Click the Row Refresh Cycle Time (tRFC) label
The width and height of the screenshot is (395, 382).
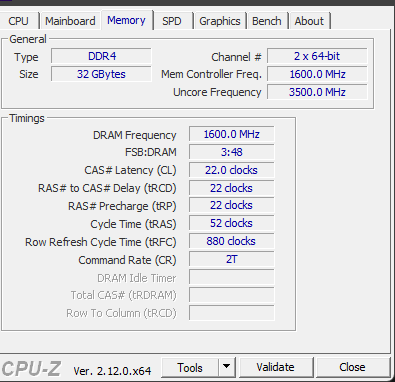[101, 242]
